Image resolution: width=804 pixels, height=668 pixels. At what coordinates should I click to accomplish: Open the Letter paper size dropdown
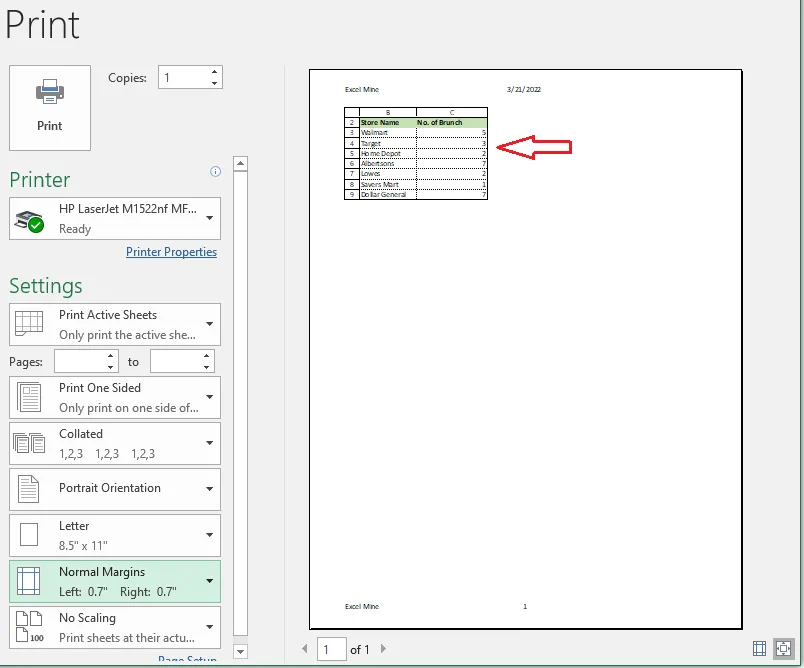click(x=115, y=535)
